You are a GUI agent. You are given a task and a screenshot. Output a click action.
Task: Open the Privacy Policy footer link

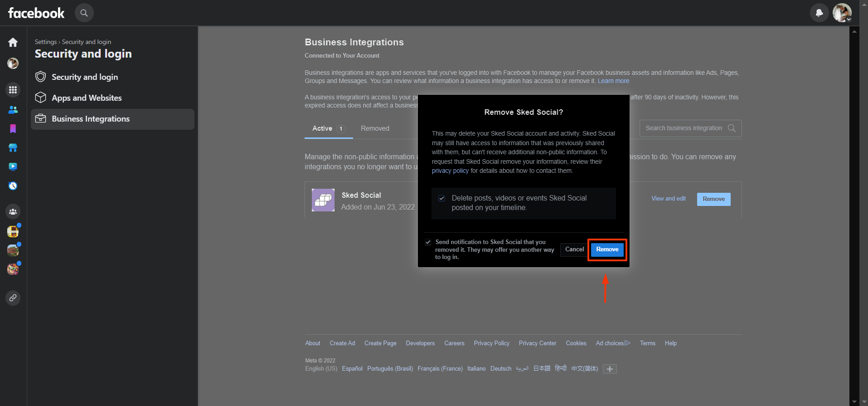(491, 343)
